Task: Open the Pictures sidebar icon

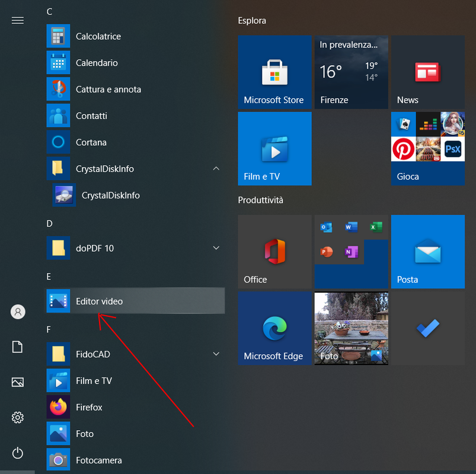Action: pos(18,382)
